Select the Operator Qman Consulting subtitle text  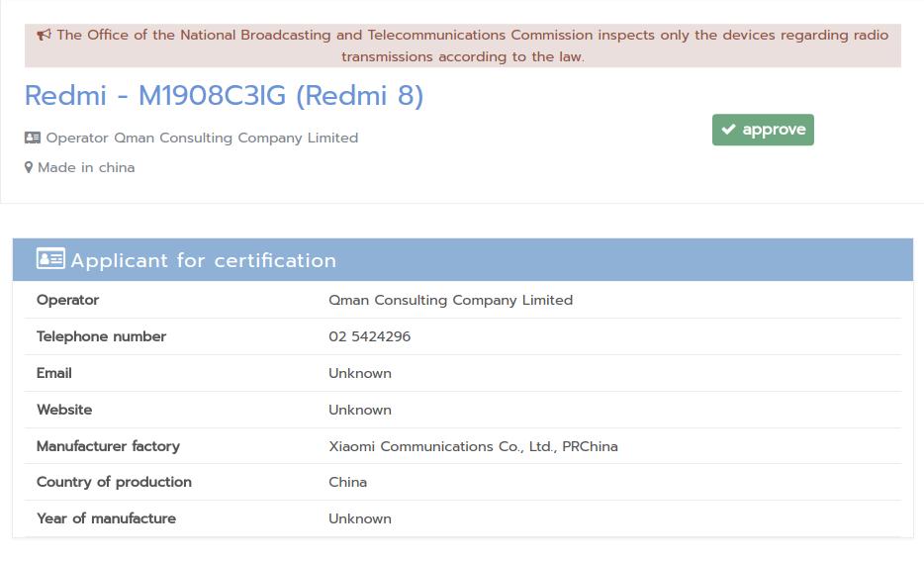[202, 139]
